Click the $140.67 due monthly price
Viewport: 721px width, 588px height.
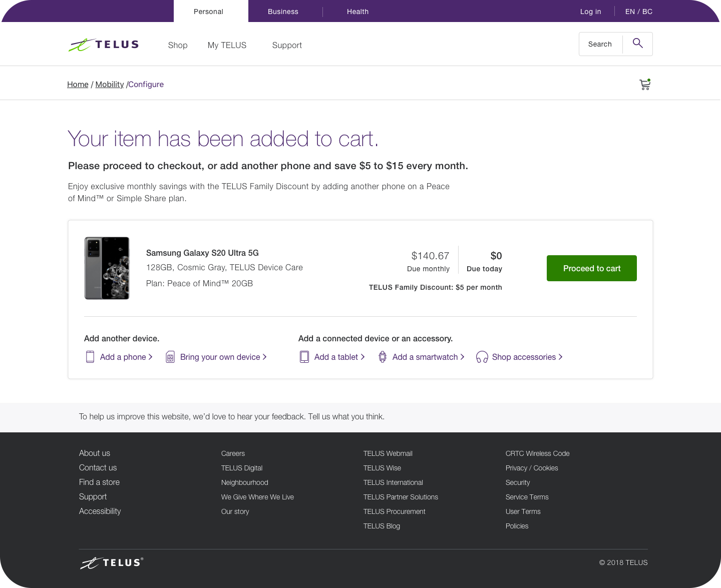430,256
